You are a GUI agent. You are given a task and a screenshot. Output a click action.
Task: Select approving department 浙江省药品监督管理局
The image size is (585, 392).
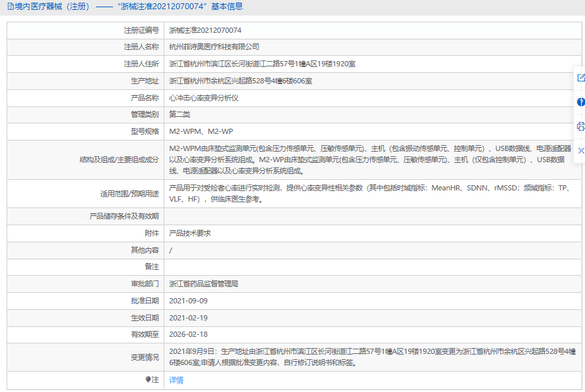[203, 284]
